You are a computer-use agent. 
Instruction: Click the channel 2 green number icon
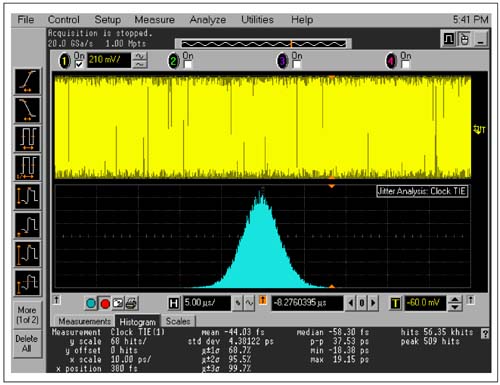pos(173,61)
